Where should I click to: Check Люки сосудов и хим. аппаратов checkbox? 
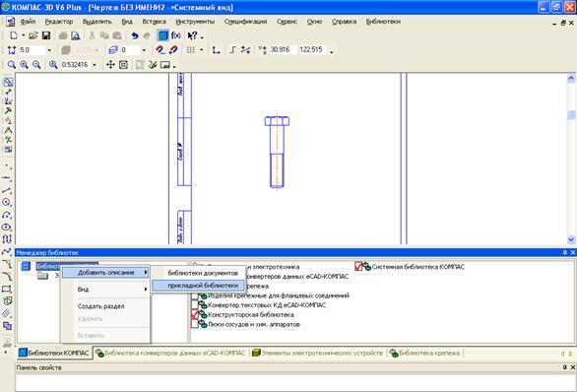[x=195, y=324]
